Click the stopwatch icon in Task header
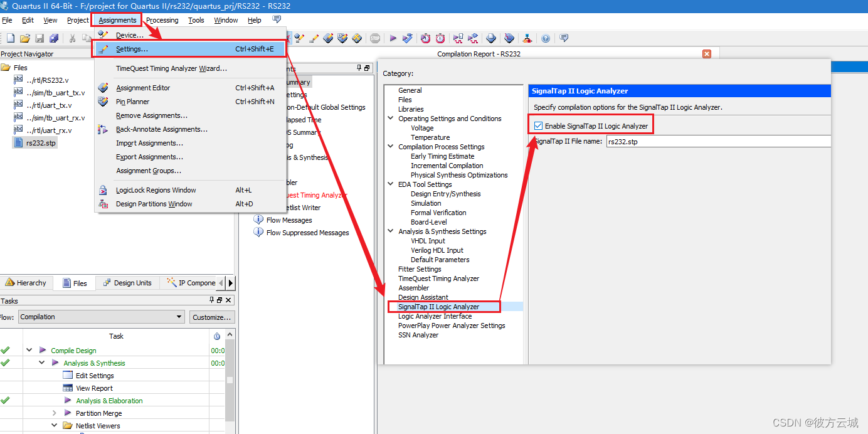This screenshot has width=868, height=434. (x=217, y=336)
